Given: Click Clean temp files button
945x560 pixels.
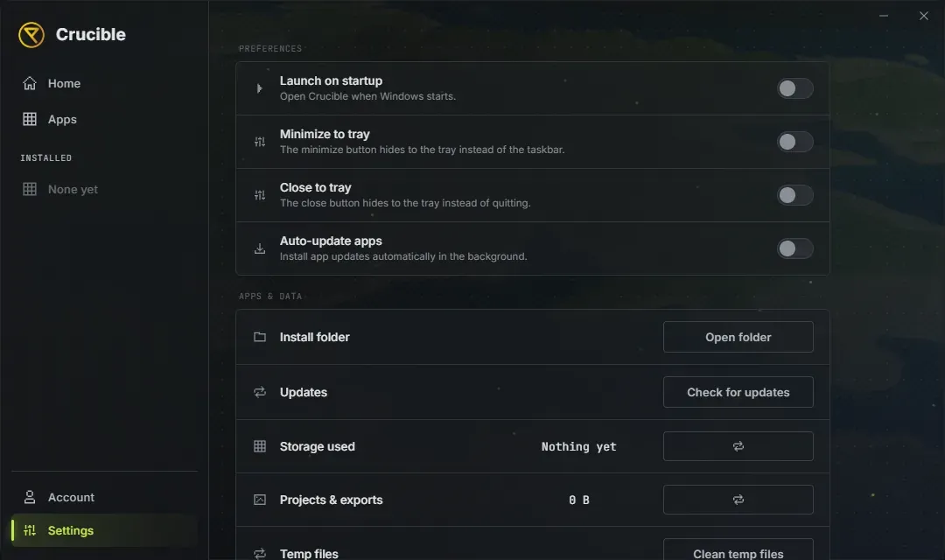Looking at the screenshot, I should click(x=738, y=550).
